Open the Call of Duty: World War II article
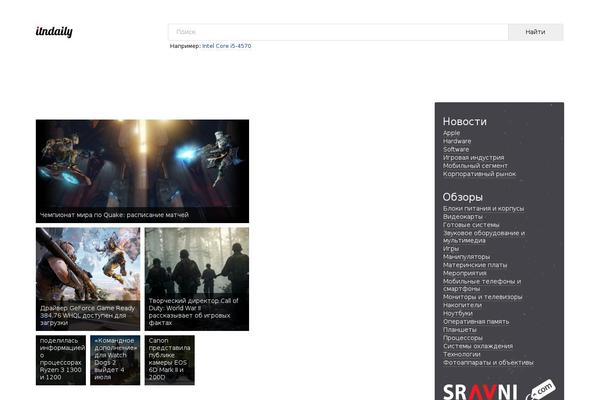Viewport: 600px width, 400px height. (197, 279)
